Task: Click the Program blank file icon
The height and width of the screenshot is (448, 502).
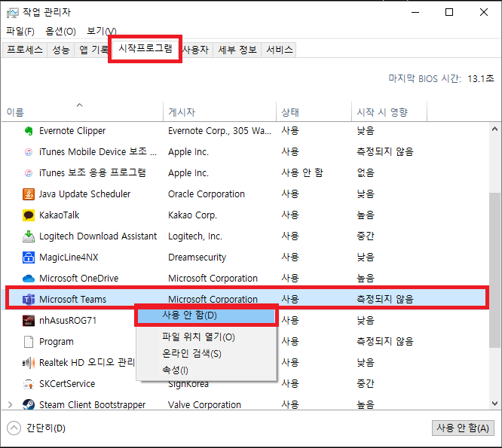Action: pyautogui.click(x=29, y=342)
